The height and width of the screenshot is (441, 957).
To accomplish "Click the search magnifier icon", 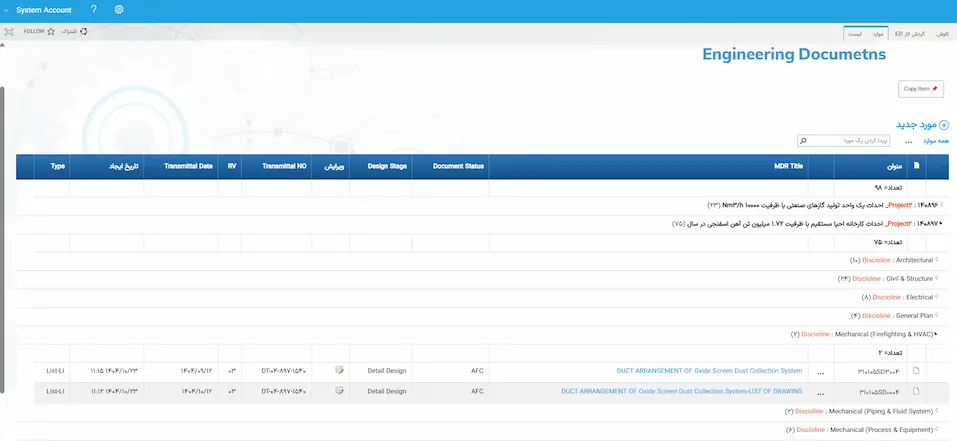I will 803,141.
